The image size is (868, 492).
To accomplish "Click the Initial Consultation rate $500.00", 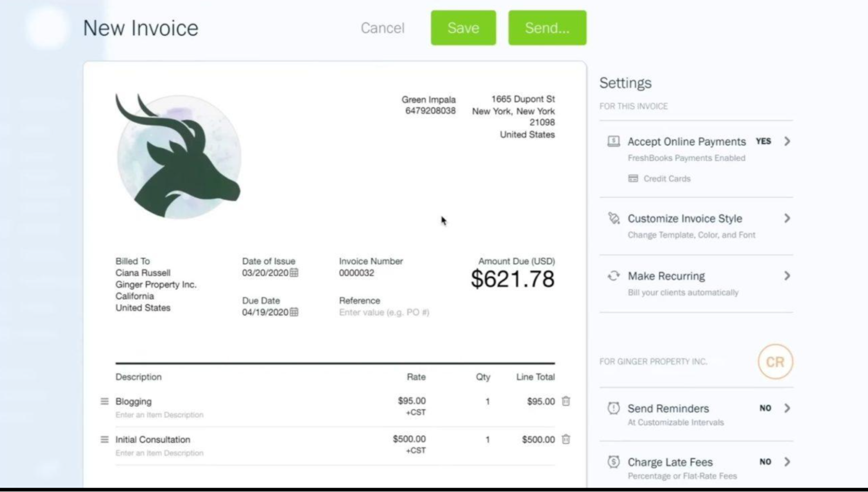I will click(409, 439).
